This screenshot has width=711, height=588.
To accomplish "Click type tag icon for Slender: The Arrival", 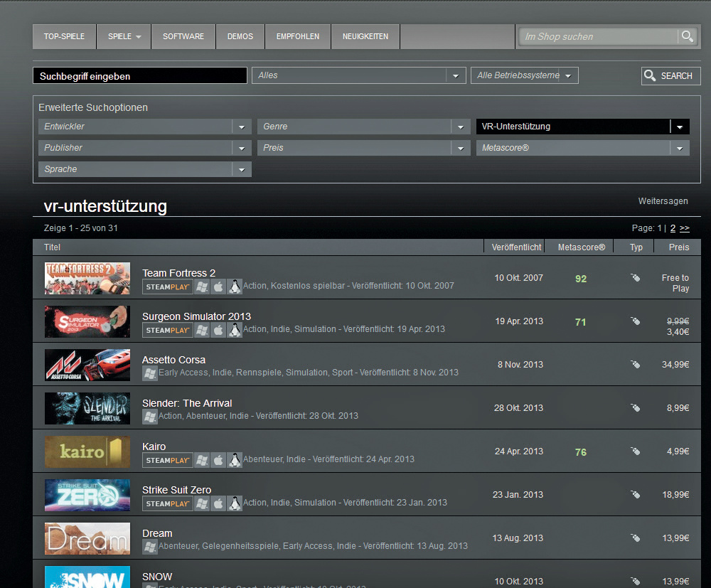I will [x=635, y=407].
